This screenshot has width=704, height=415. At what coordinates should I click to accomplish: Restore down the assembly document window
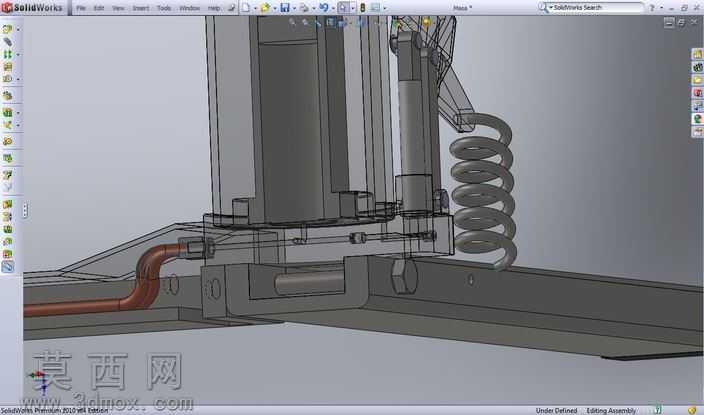(681, 22)
